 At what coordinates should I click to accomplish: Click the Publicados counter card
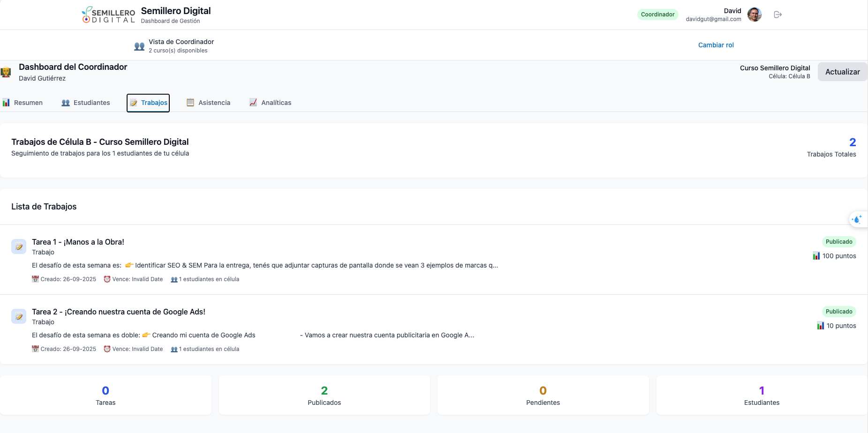[325, 395]
